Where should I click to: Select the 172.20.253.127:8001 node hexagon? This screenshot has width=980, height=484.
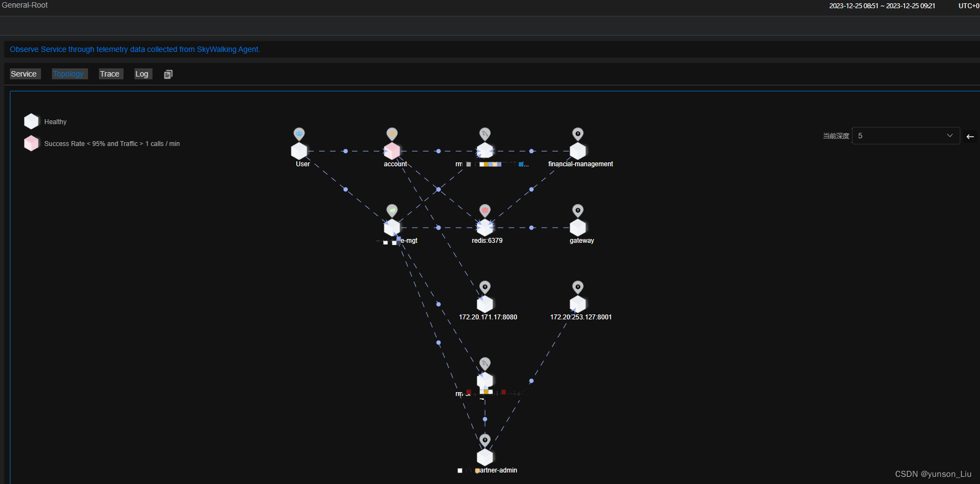(x=578, y=304)
